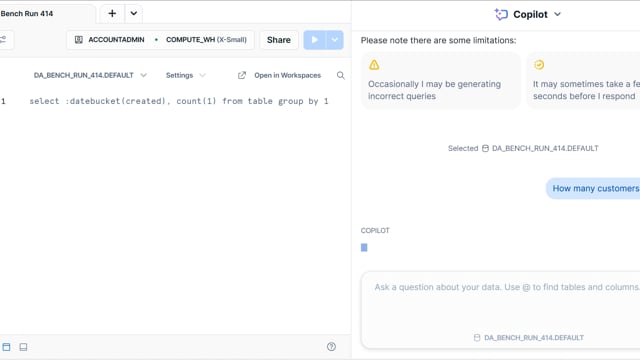Image resolution: width=640 pixels, height=360 pixels.
Task: Open the help question mark icon
Action: [331, 347]
